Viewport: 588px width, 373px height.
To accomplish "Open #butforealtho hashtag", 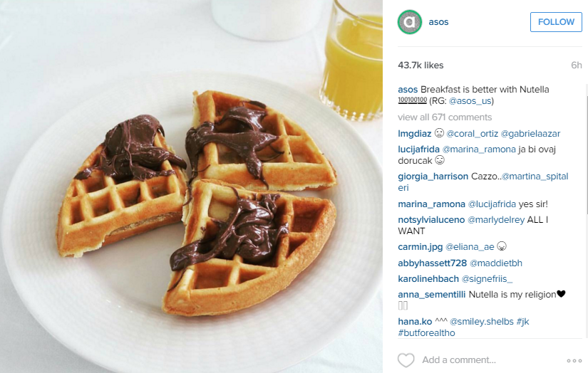I will [x=426, y=333].
